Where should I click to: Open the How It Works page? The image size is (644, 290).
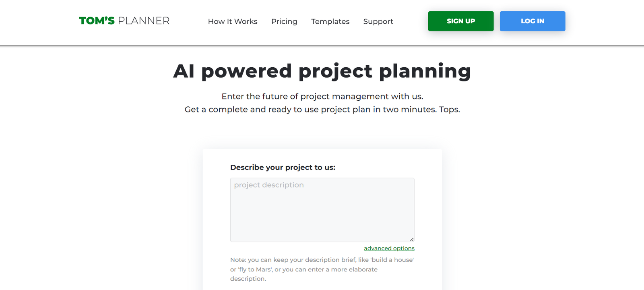232,21
